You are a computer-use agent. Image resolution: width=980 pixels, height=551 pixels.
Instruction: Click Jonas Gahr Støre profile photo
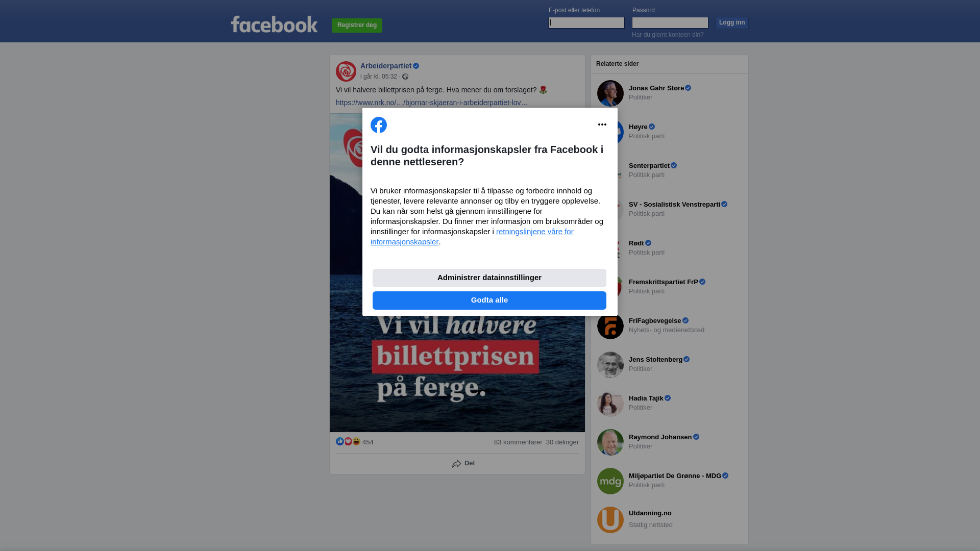point(610,93)
